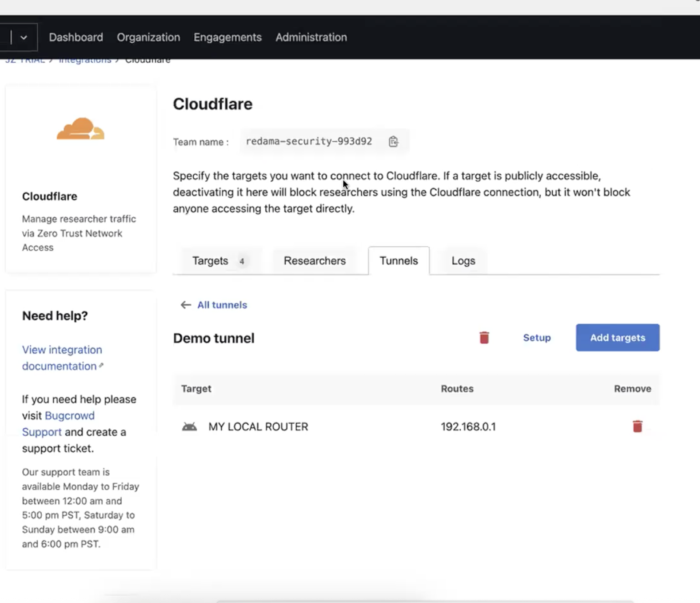The height and width of the screenshot is (603, 700).
Task: Click the Targets count badge 4
Action: pyautogui.click(x=241, y=261)
